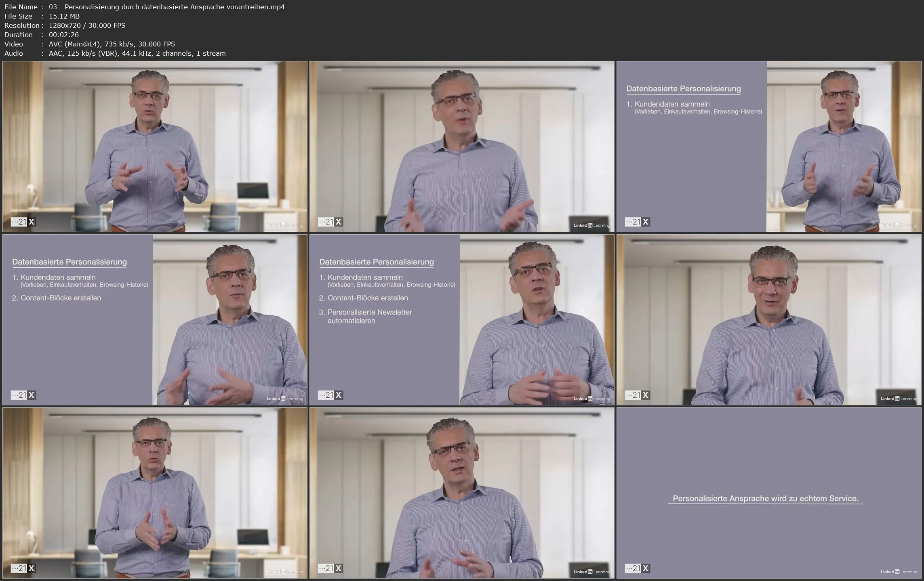
Task: Click LinkedIn Learning watermark on closing quote slide
Action: click(899, 572)
